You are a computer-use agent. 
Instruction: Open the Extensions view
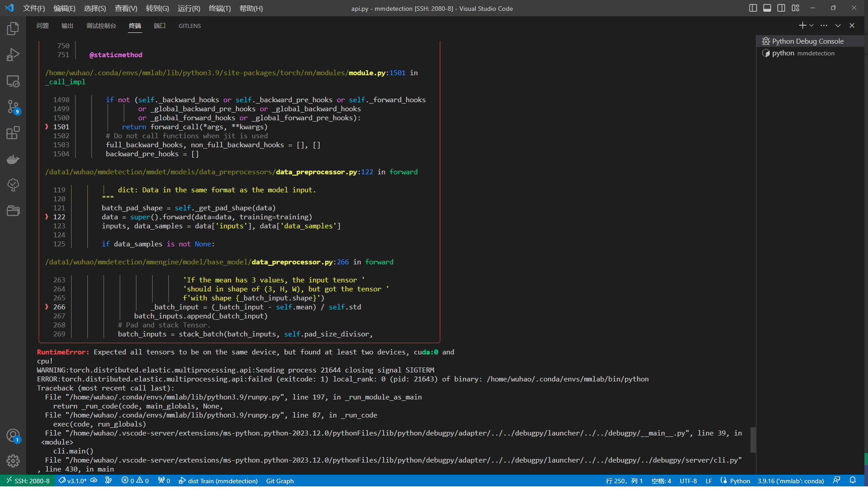click(13, 133)
